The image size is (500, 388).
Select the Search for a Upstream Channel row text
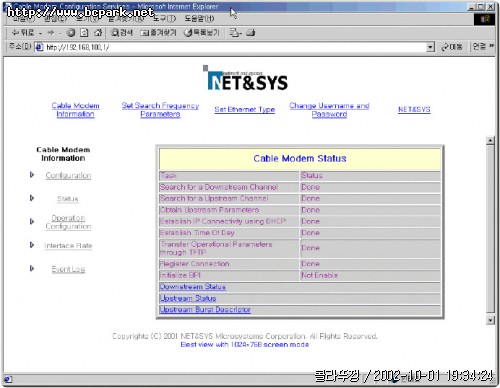[214, 198]
